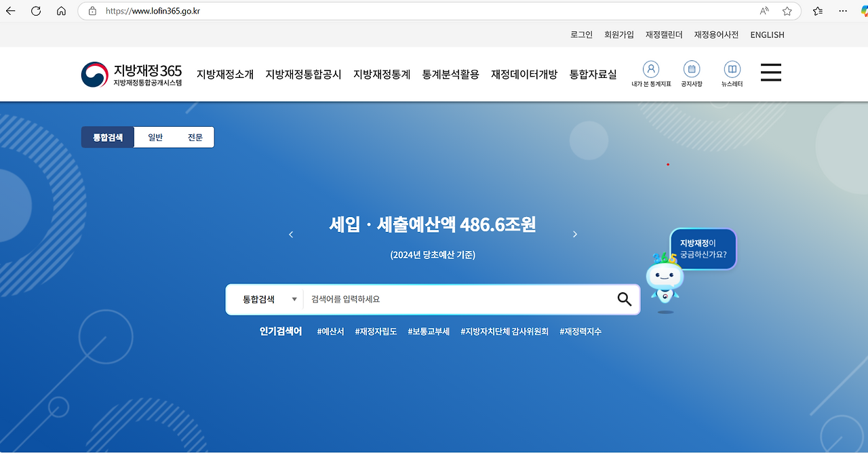Click the 로그인 link
The width and height of the screenshot is (868, 453).
click(x=581, y=35)
